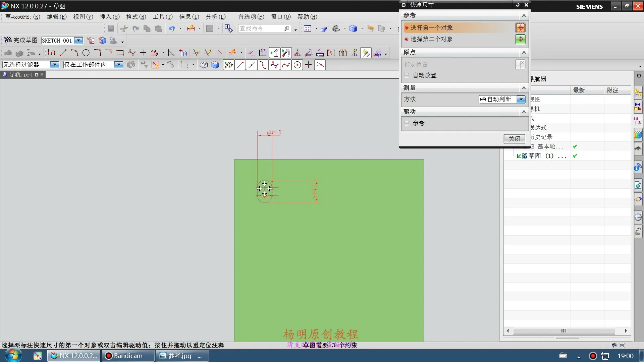Enable the 自动放置 checkbox
This screenshot has width=644, height=362.
[x=407, y=75]
